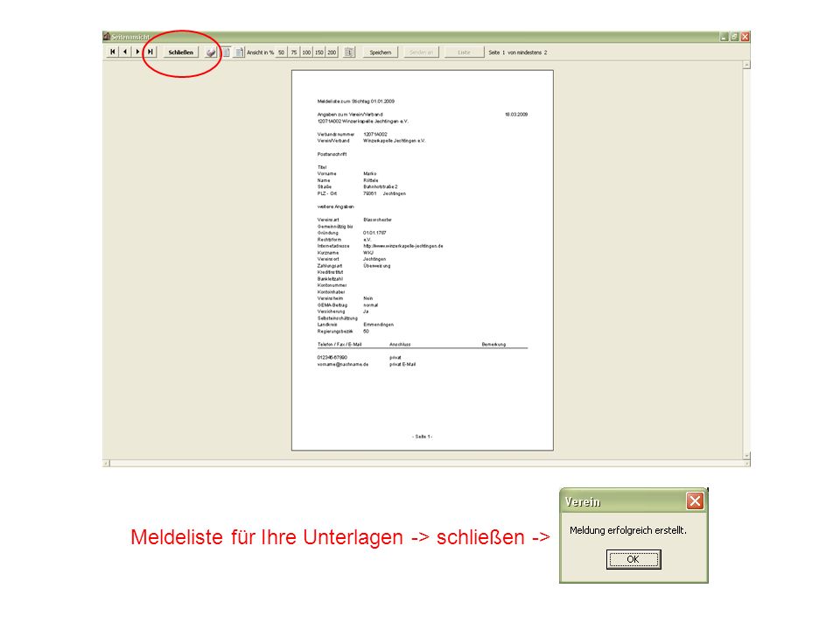Click the Meldeliste zum Stichtag heading text
Viewport: 840px width, 630px height.
pyautogui.click(x=356, y=101)
